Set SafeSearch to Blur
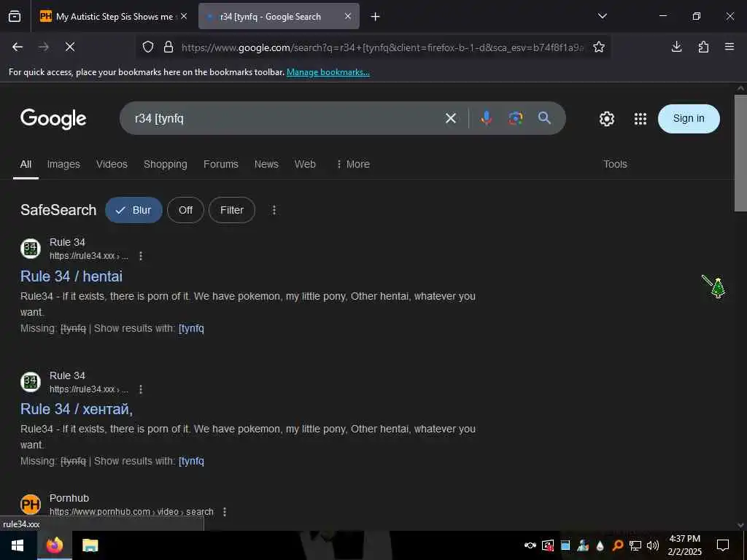 click(x=133, y=210)
